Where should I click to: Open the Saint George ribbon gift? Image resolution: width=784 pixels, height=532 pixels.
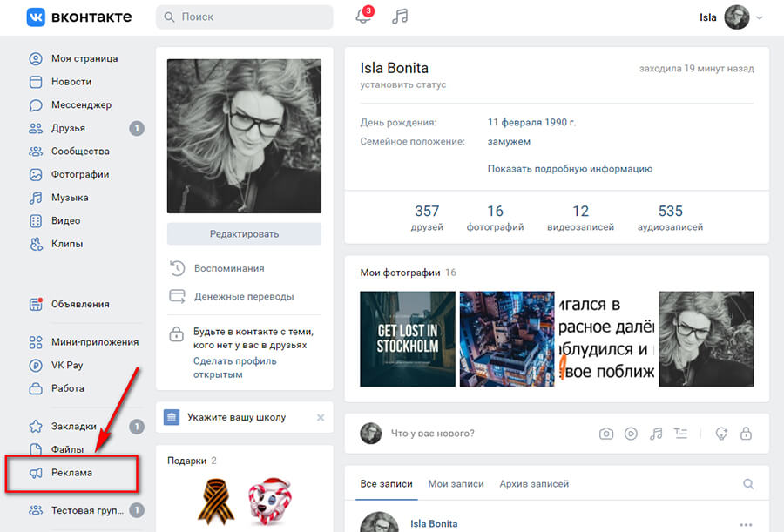pos(217,502)
